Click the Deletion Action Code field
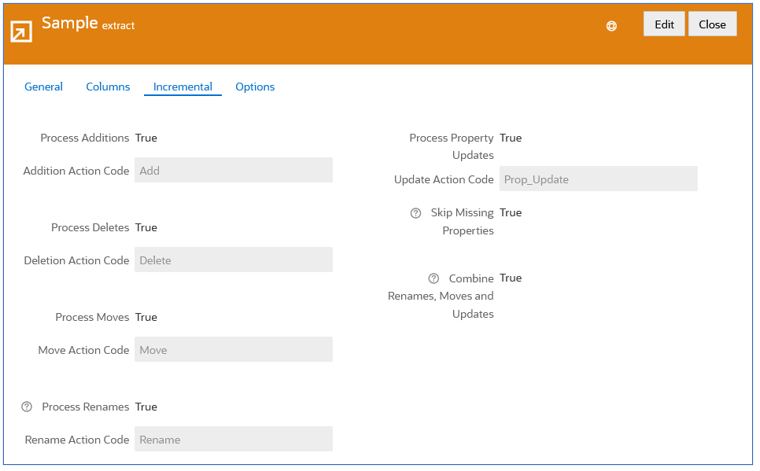The image size is (760, 471). [x=234, y=260]
